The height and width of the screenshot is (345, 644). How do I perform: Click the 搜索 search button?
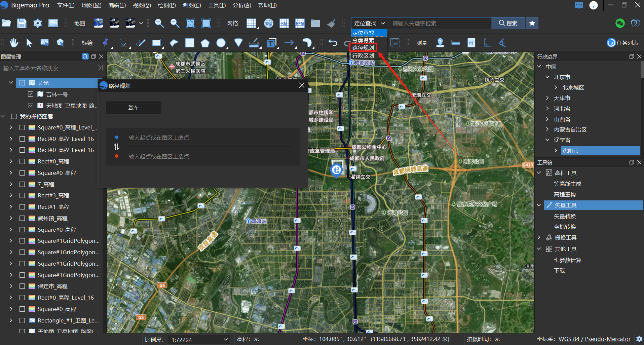pos(508,23)
